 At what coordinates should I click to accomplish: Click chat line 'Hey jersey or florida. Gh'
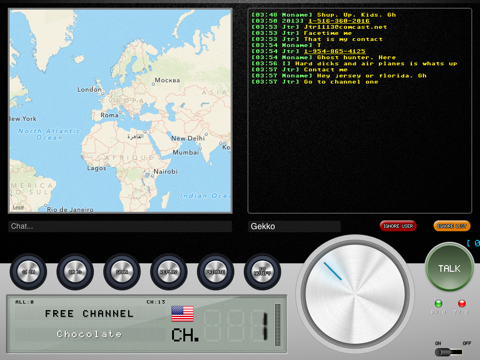pyautogui.click(x=372, y=76)
